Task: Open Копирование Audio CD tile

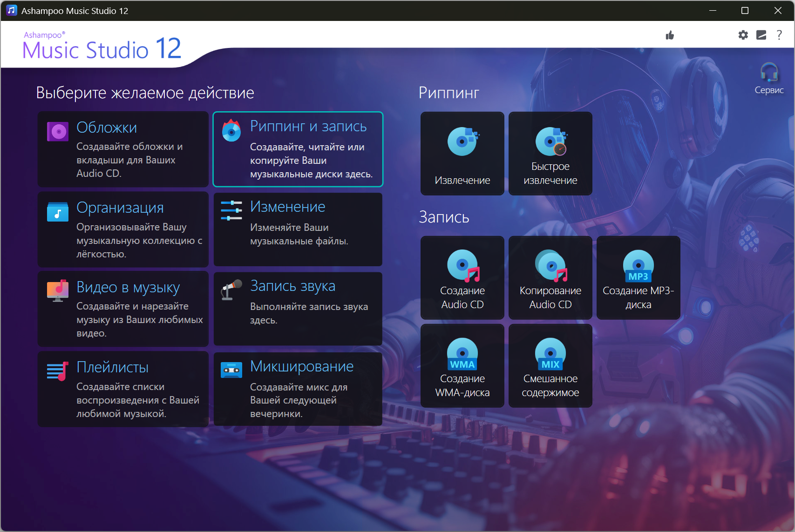Action: pos(550,278)
